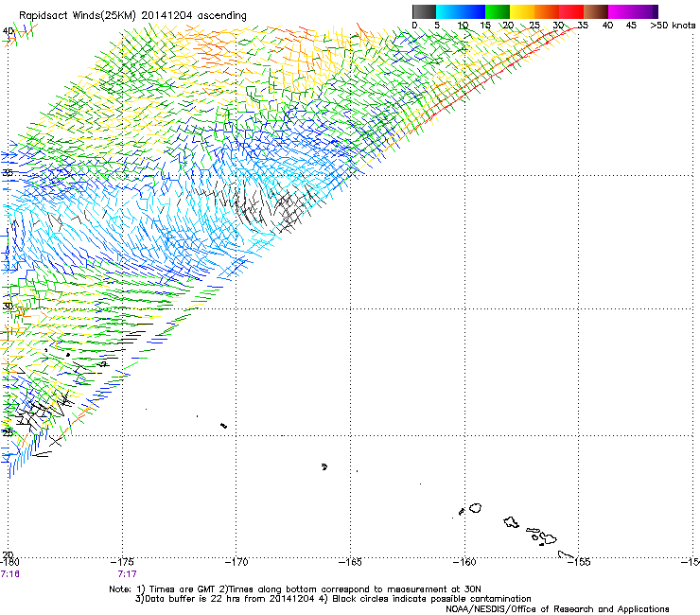Click the title text 'Rapidsact Winds(25KM) 20141204 ascending'
Viewport: 700px width, 615px height.
(x=132, y=16)
